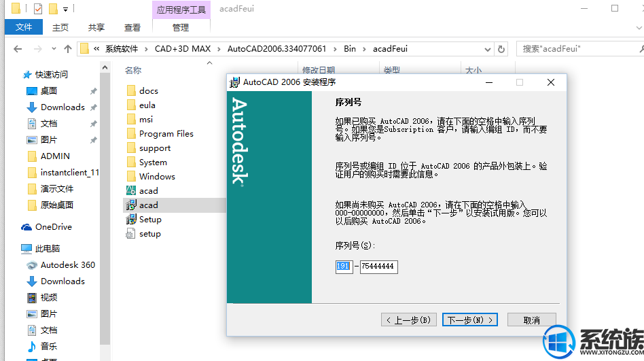Expand the chevron after 系统软件 in path
Viewport: 644px width, 361px height.
pyautogui.click(x=146, y=49)
